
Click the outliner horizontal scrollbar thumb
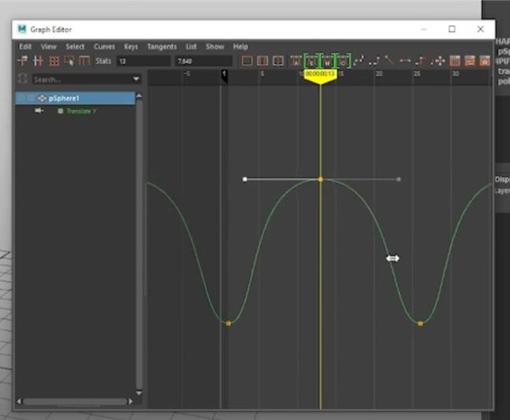click(x=75, y=402)
